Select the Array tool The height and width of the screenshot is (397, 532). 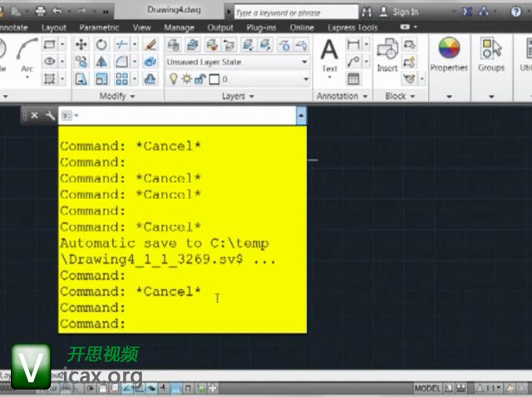coord(122,79)
